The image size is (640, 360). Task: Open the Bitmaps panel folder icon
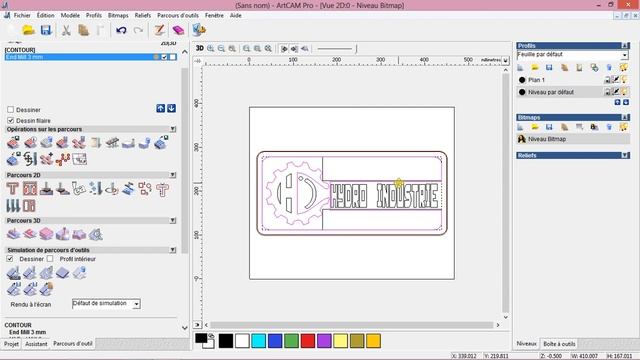click(x=535, y=127)
